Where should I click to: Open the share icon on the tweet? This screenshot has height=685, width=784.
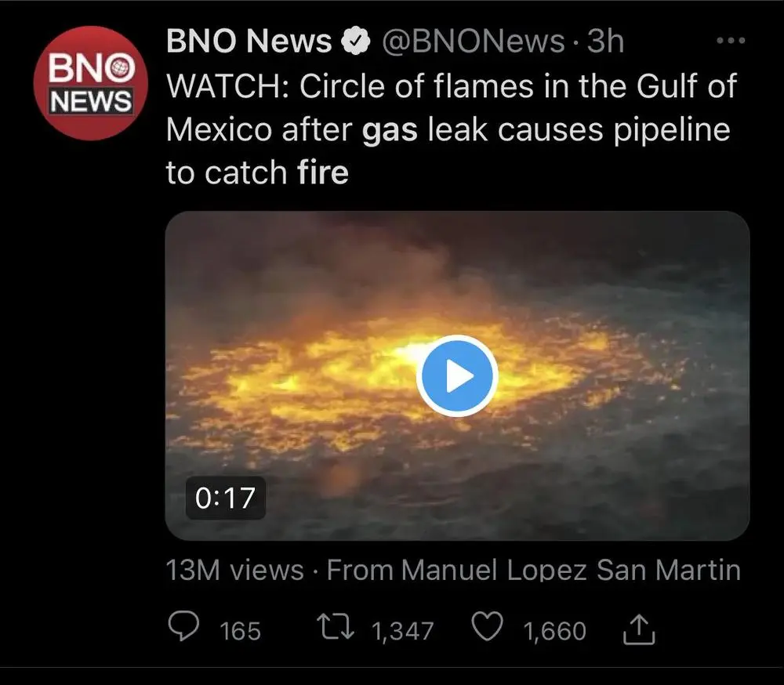(640, 628)
